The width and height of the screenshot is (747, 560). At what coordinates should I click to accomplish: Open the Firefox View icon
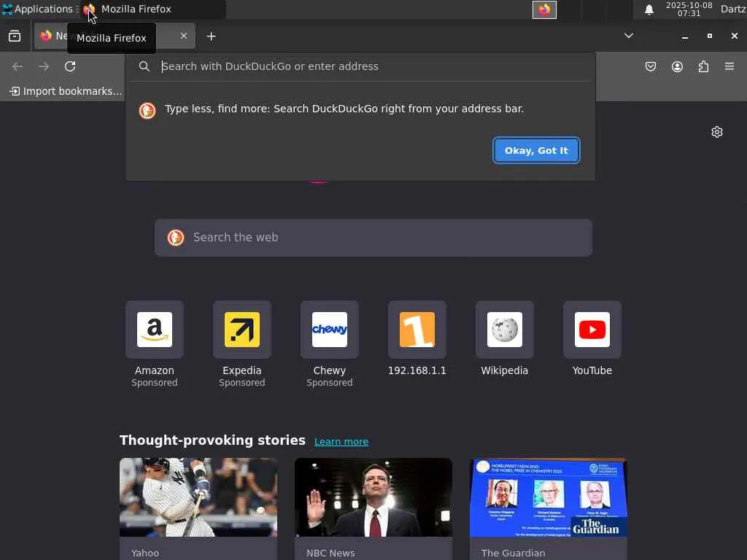click(x=15, y=36)
